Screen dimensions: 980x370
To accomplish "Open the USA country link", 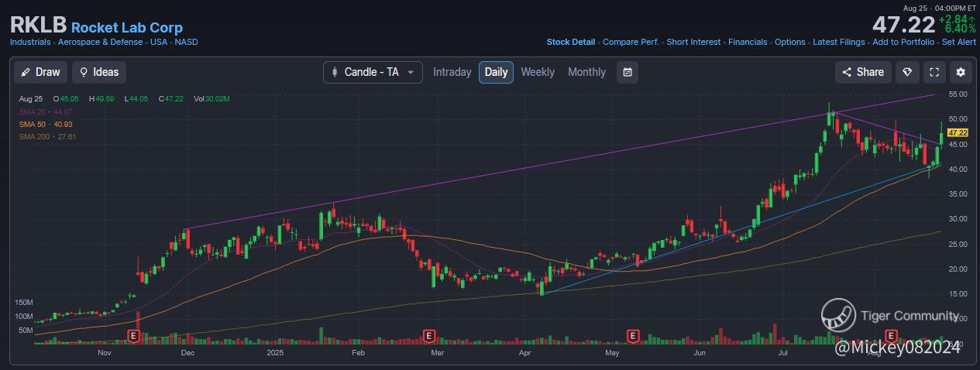I will click(158, 42).
